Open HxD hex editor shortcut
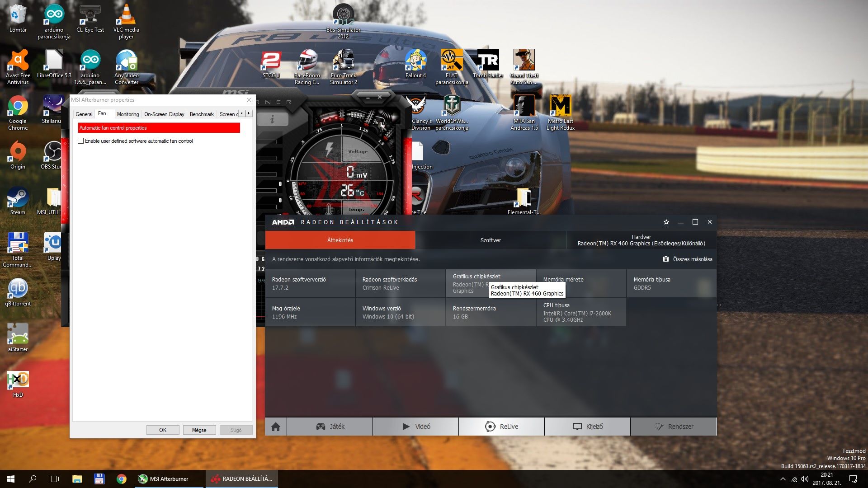Viewport: 868px width, 488px height. coord(18,383)
